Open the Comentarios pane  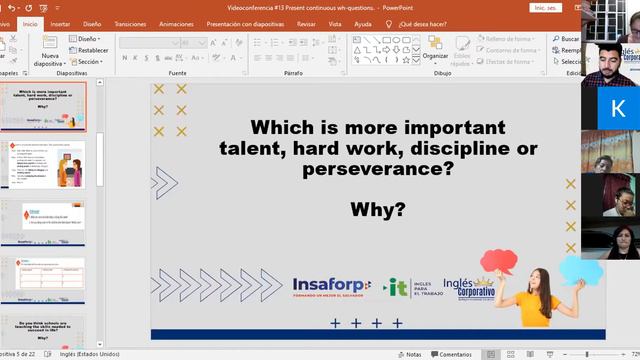point(451,355)
